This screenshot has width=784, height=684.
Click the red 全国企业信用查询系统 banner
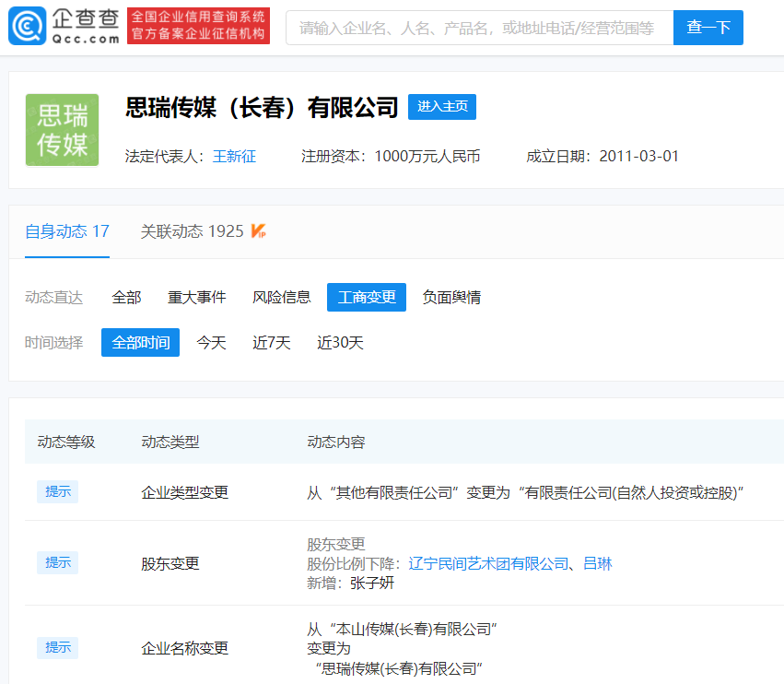(198, 26)
